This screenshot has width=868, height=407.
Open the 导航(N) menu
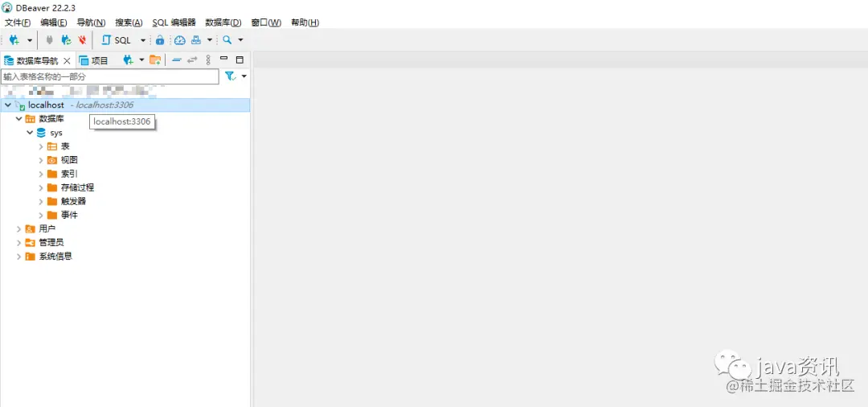click(92, 23)
